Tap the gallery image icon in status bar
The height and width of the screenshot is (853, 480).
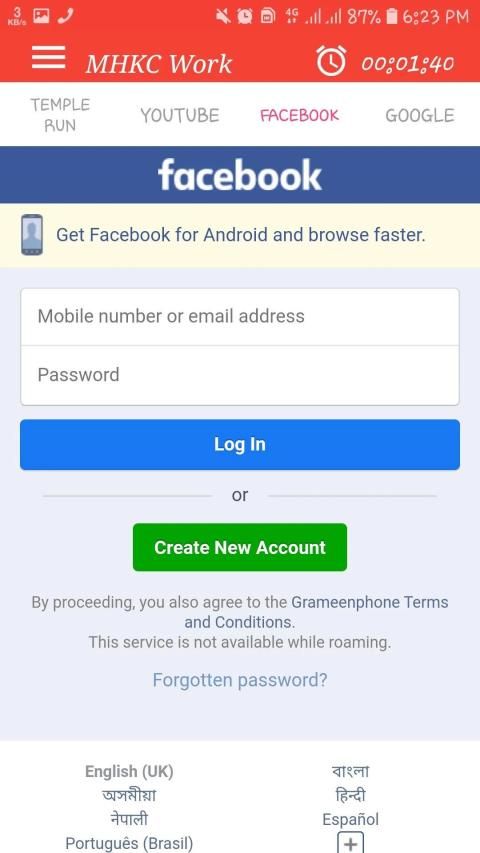tap(41, 16)
